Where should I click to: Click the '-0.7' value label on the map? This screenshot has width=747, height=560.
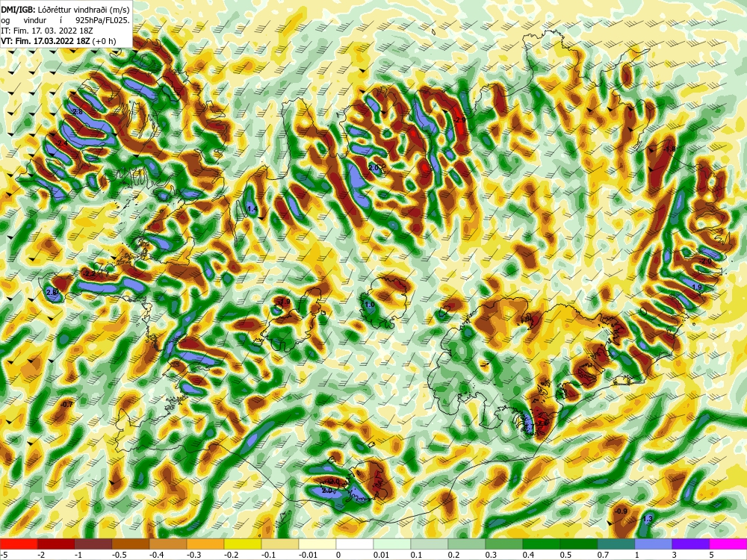(67, 404)
